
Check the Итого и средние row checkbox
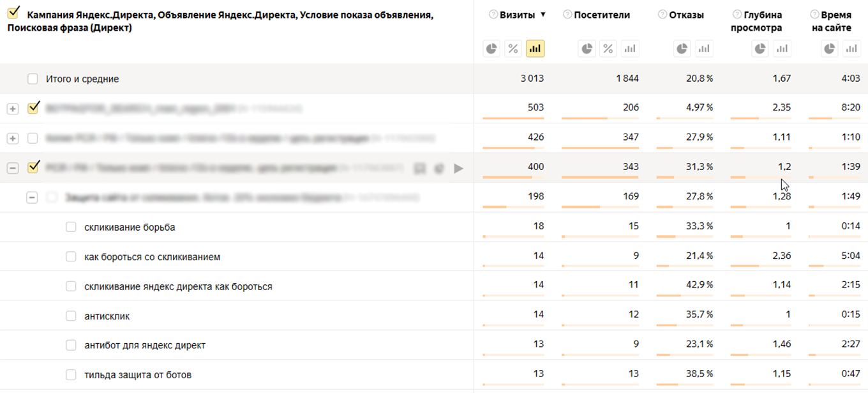click(33, 79)
